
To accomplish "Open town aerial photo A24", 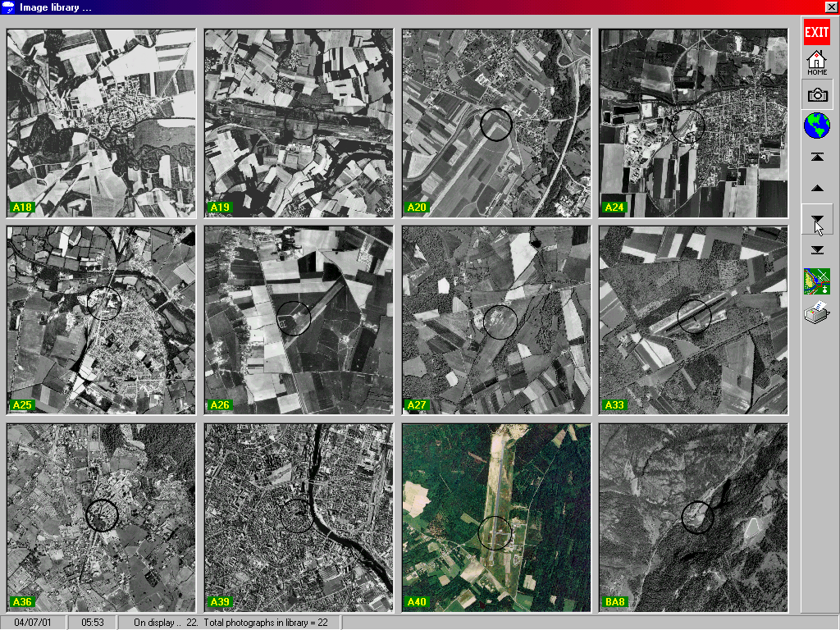I will tap(693, 123).
